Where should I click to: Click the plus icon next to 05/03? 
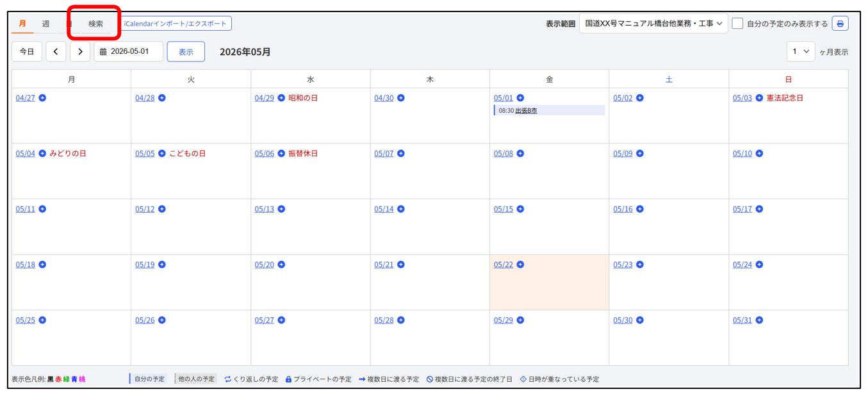tap(759, 98)
